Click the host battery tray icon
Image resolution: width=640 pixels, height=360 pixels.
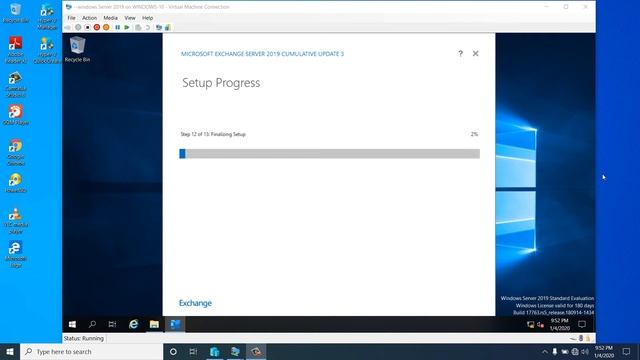[564, 351]
